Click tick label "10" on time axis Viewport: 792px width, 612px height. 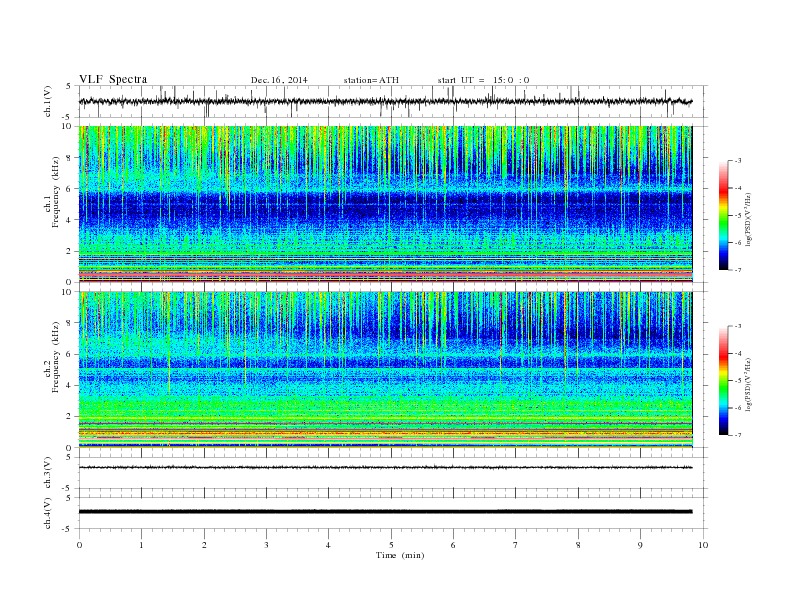click(703, 545)
